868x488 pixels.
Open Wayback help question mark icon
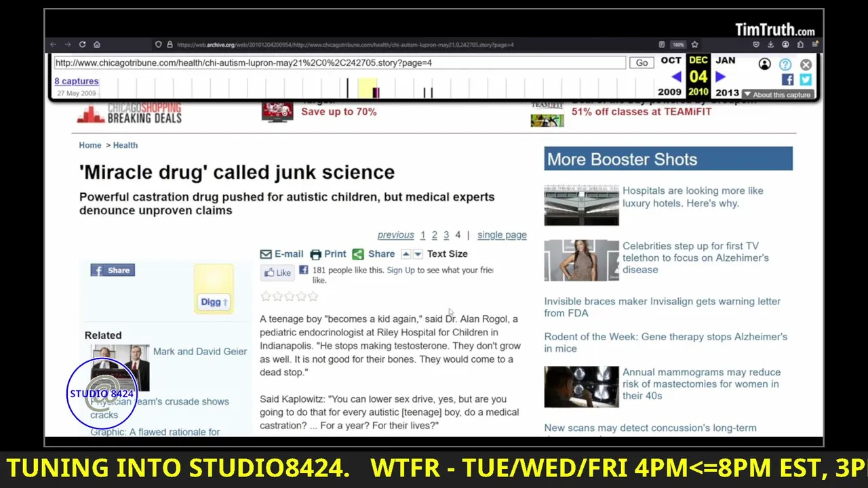click(785, 64)
